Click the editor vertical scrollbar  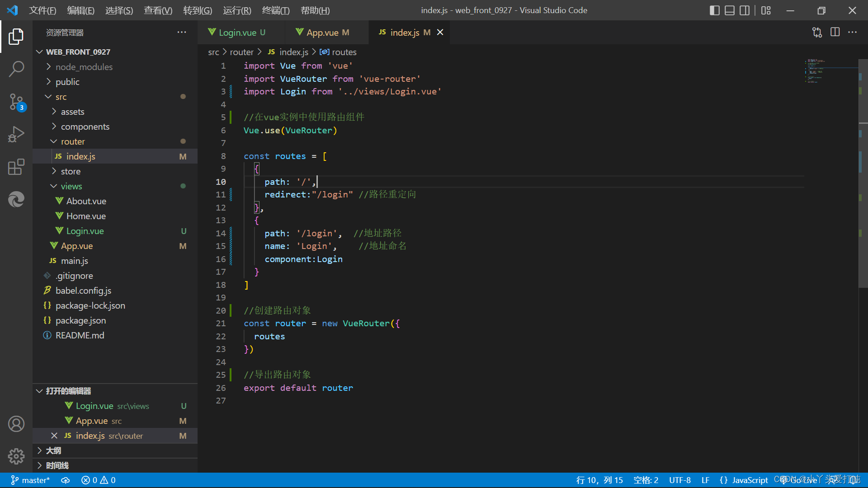[x=863, y=173]
